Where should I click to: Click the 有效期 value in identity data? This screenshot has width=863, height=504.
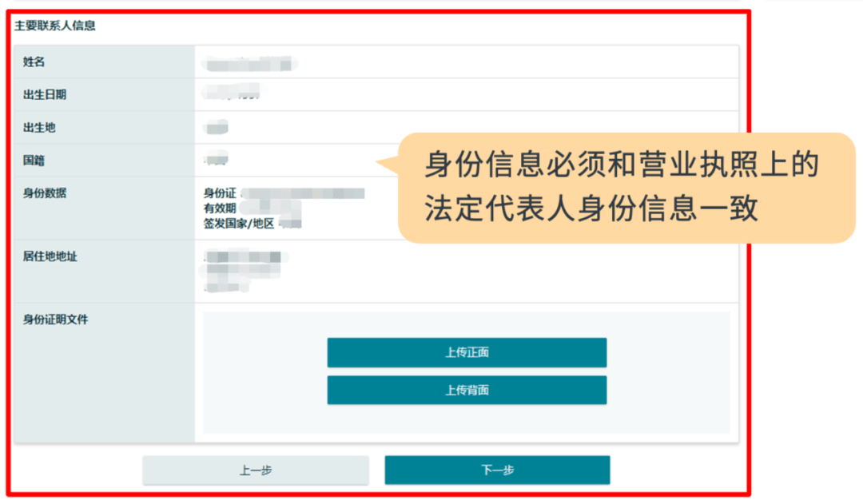[271, 208]
